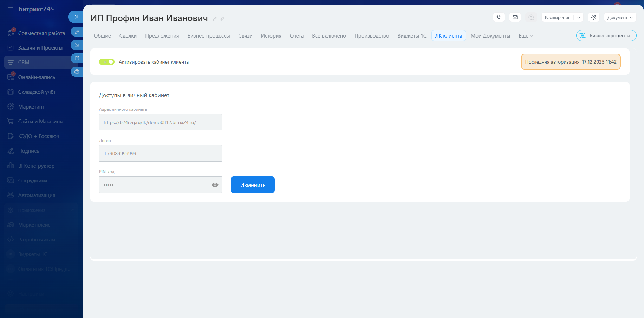This screenshot has height=318, width=644.
Task: Click the print icon on side panel
Action: [x=77, y=72]
